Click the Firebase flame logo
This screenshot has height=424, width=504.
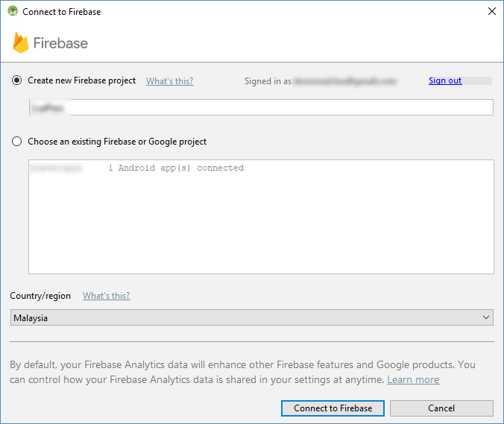click(21, 42)
